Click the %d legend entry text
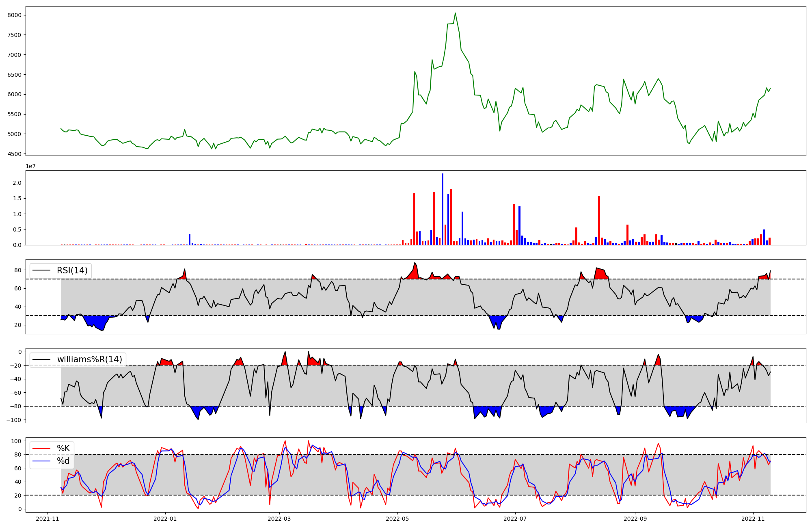The height and width of the screenshot is (528, 812). click(x=63, y=461)
